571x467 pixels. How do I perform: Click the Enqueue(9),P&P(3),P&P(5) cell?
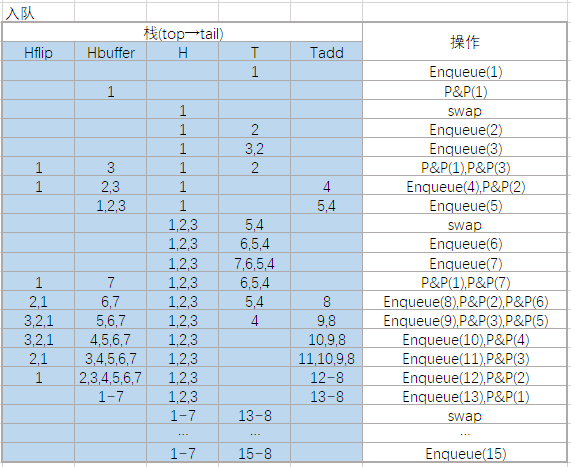(465, 320)
